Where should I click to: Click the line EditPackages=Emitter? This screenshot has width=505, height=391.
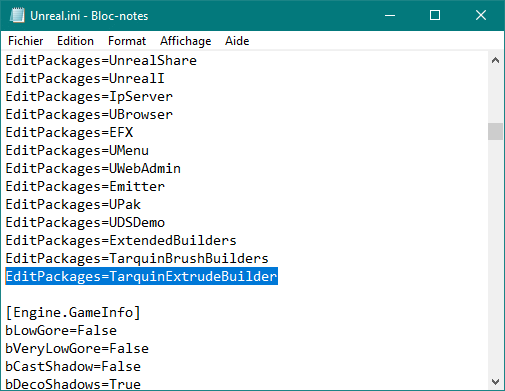coord(85,187)
